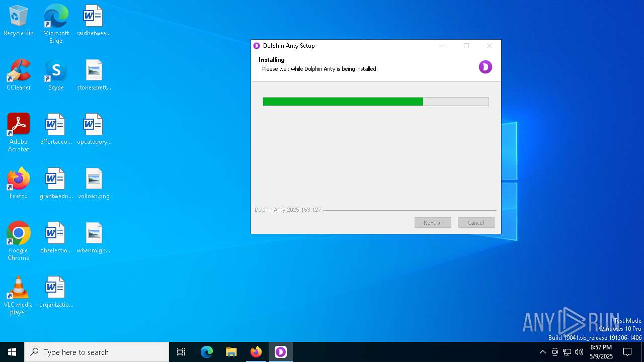Screen dimensions: 644x362
Task: Select the CCleaner desktop shortcut
Action: tap(19, 75)
